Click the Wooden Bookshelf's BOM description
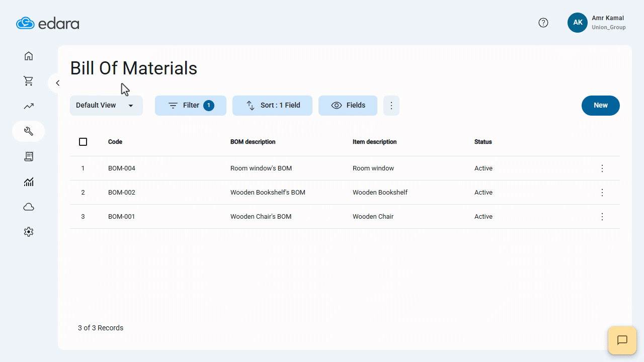Viewport: 644px width, 362px height. [268, 193]
